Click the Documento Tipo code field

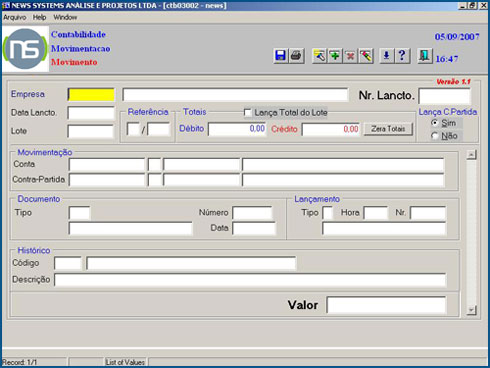point(79,213)
